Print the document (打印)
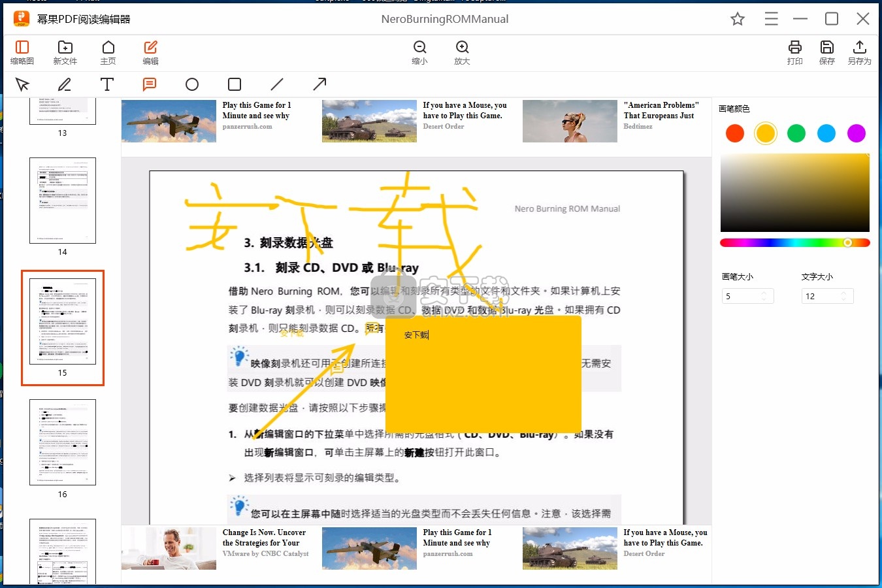The width and height of the screenshot is (882, 588). coord(795,52)
